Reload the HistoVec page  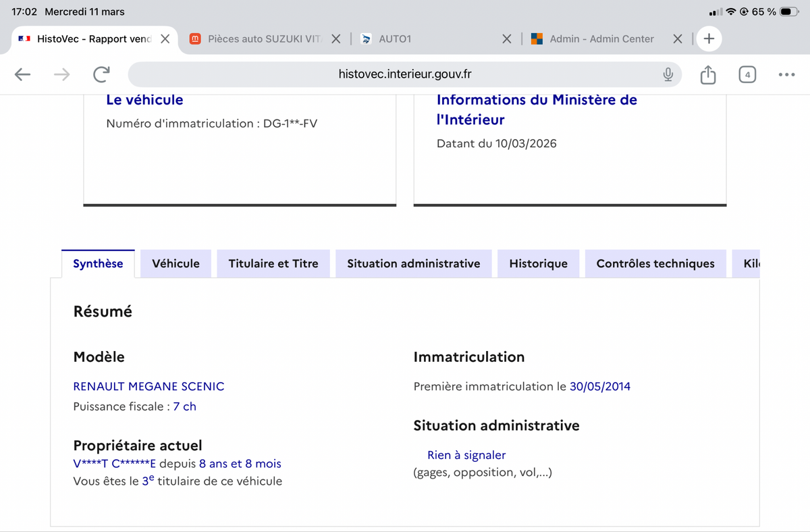click(101, 74)
